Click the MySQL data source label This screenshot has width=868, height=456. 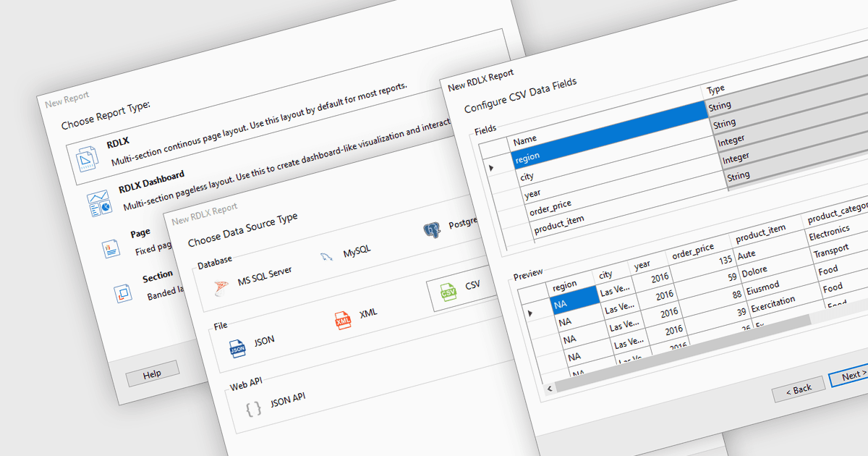(357, 251)
